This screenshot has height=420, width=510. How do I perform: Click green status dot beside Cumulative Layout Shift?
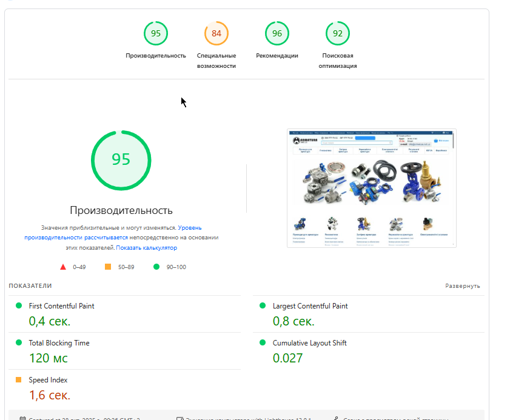pos(263,342)
